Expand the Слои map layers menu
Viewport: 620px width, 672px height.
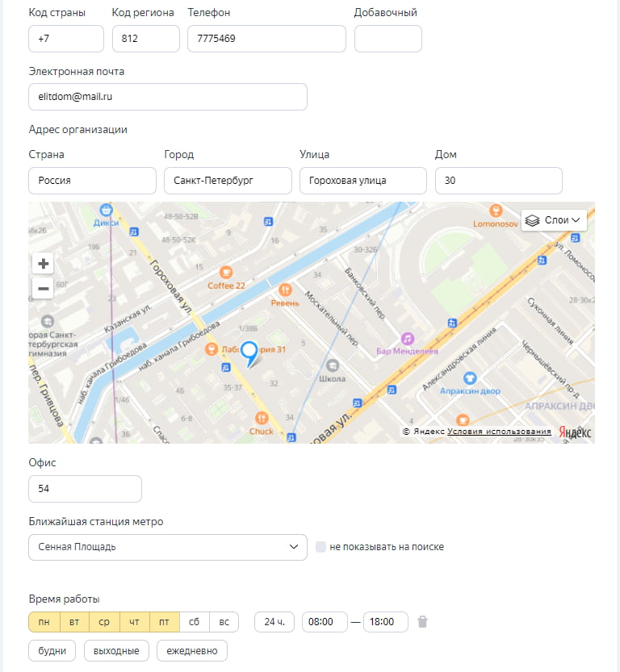coord(554,219)
